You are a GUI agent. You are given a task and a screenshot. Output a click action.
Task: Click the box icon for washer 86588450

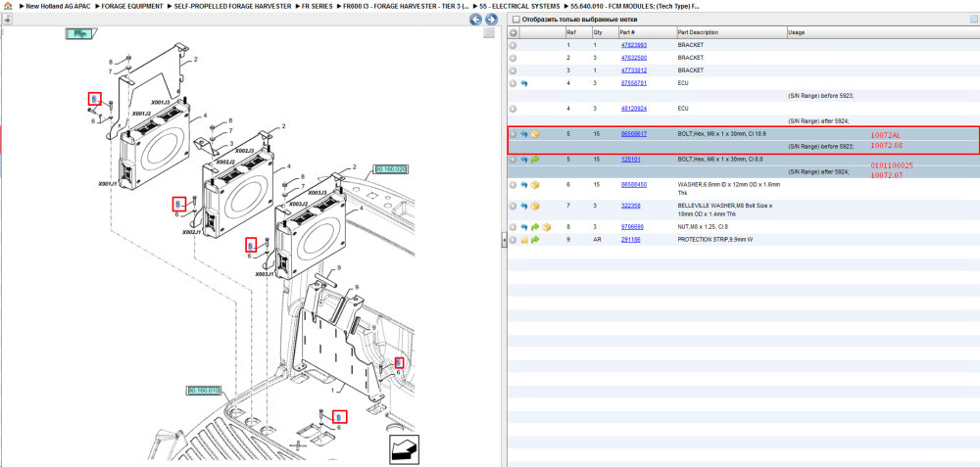pos(535,185)
